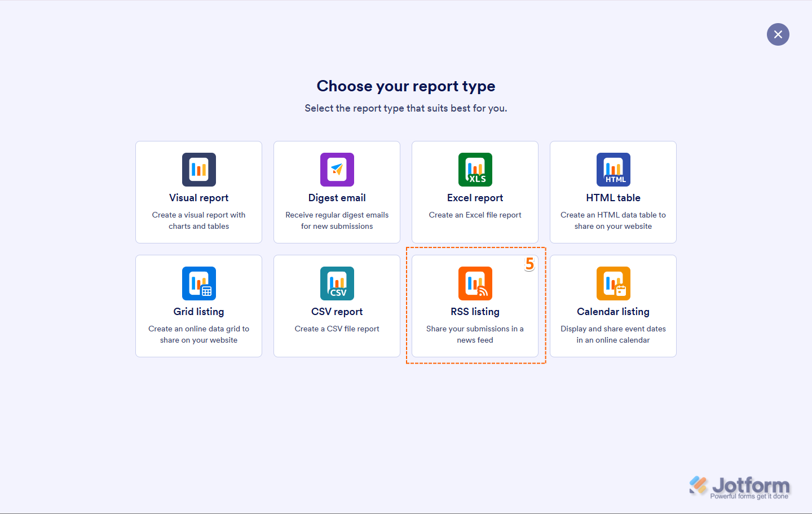The width and height of the screenshot is (812, 514).
Task: Choose the "Excel report" label
Action: point(475,198)
